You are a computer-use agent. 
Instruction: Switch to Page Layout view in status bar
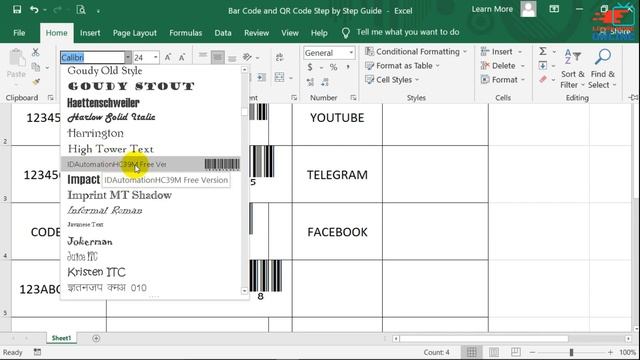click(x=494, y=352)
